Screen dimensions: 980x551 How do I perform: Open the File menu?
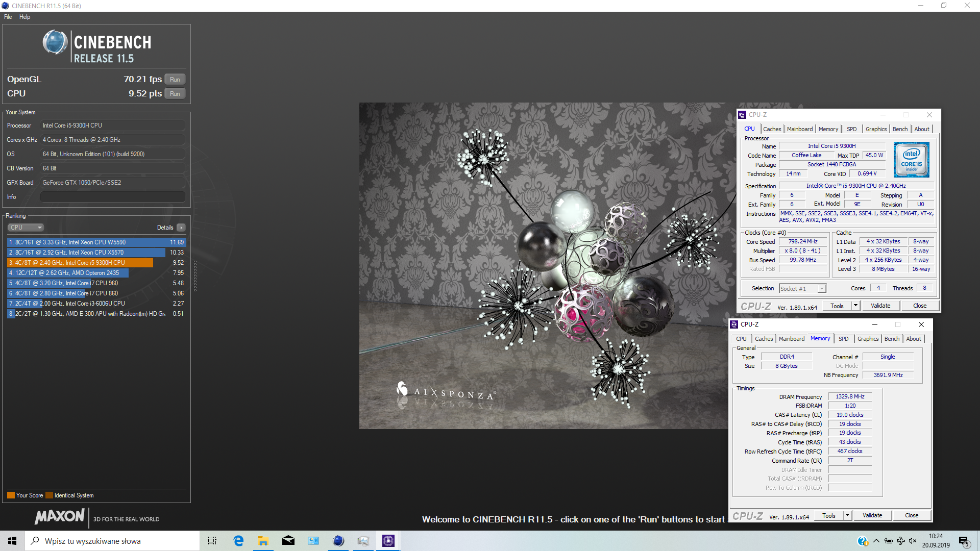(x=8, y=17)
